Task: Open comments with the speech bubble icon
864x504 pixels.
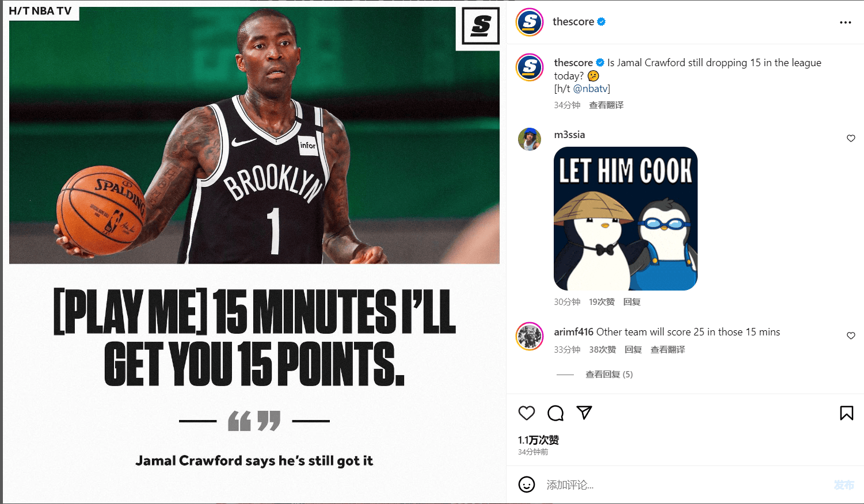Action: [x=555, y=413]
